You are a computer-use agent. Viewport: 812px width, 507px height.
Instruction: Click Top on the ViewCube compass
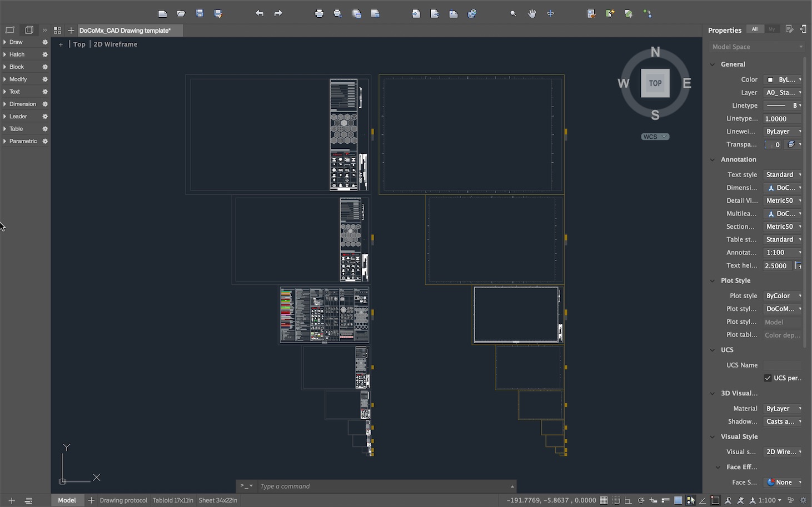click(655, 83)
